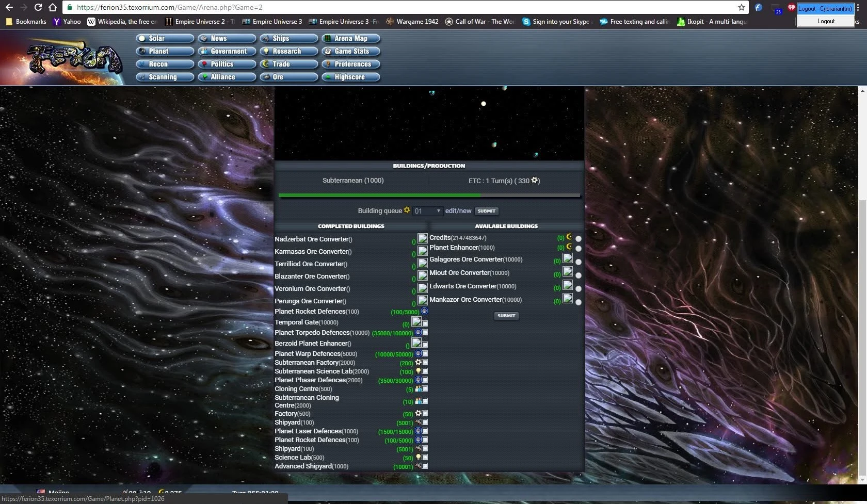Open the blue F browser extension
Viewport: 867px width, 504px height.
759,7
